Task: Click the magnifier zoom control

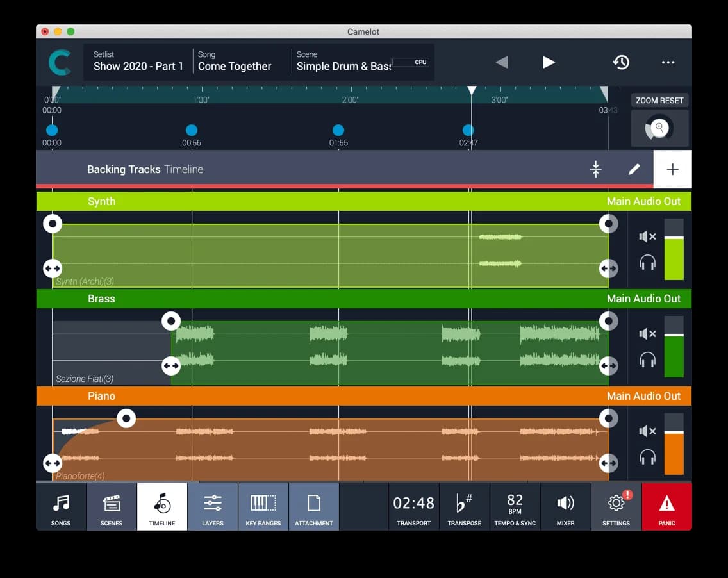Action: click(x=659, y=128)
